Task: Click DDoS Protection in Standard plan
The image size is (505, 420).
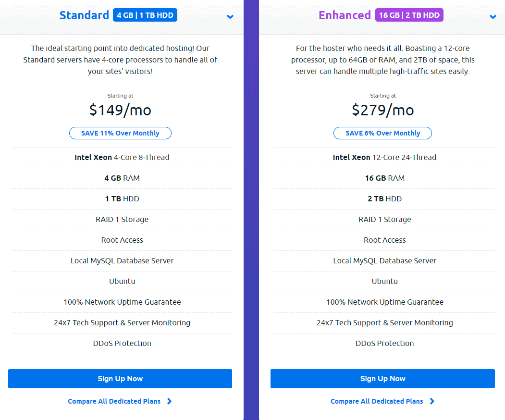Action: pos(122,343)
